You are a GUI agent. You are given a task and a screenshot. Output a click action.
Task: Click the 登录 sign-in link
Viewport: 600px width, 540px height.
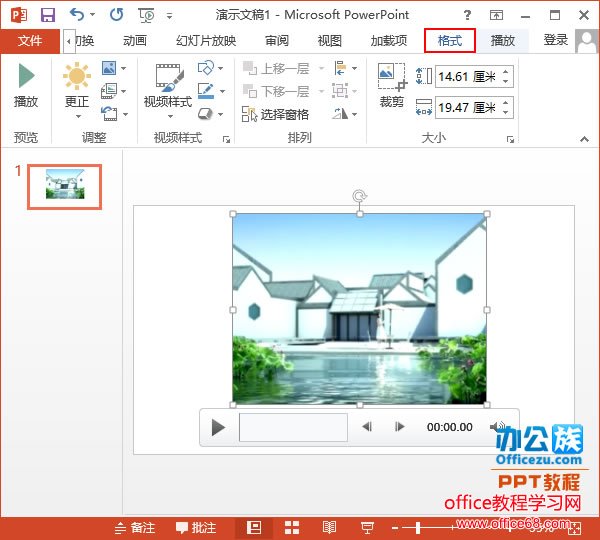556,40
